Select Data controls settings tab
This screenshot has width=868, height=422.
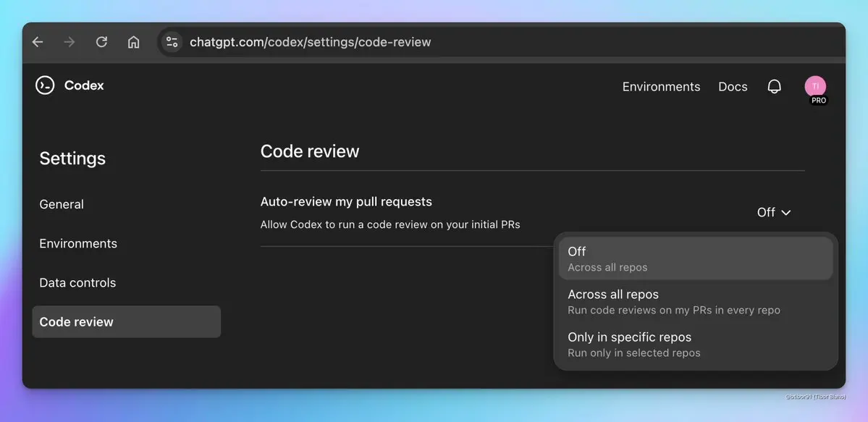[x=77, y=283]
